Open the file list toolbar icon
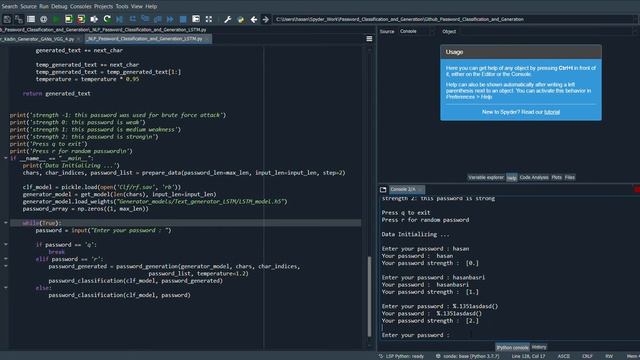The image size is (640, 360). pyautogui.click(x=31, y=19)
